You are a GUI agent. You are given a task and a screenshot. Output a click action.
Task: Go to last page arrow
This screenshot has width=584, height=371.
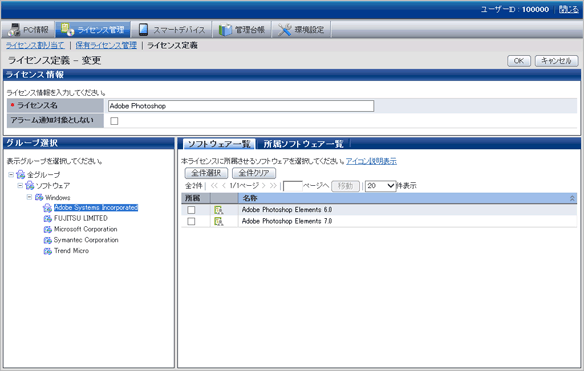pos(273,186)
